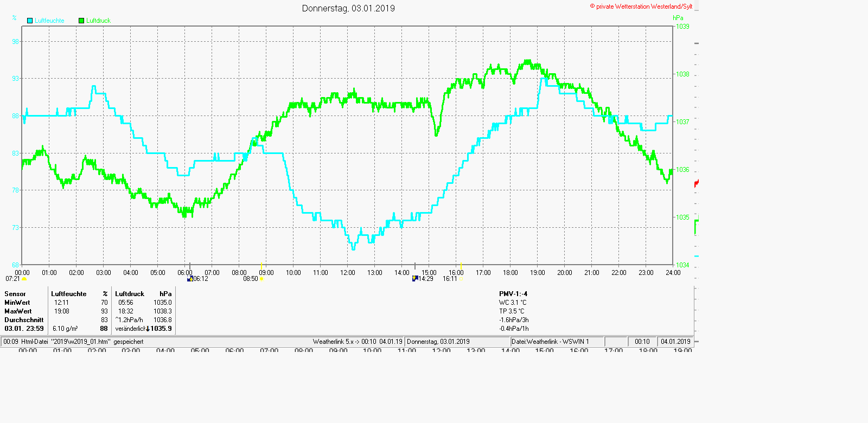Click the pressure tendency text 'veränderlich'
This screenshot has height=423, width=868.
130,329
